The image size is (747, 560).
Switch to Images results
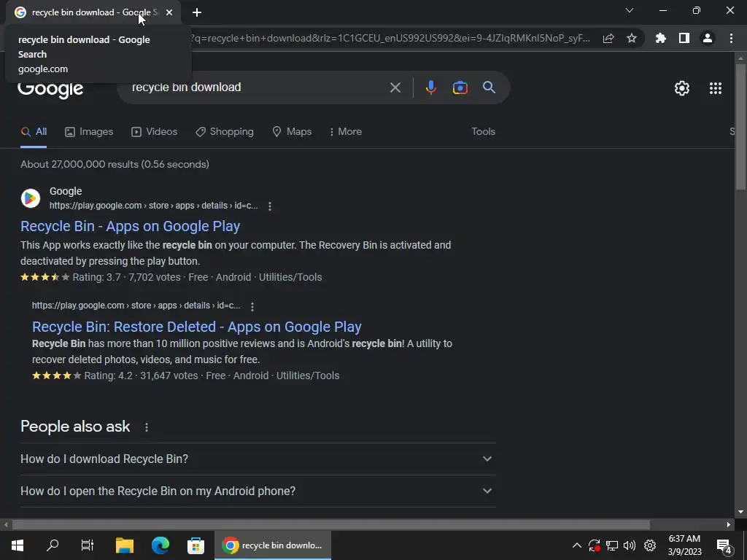(x=89, y=132)
